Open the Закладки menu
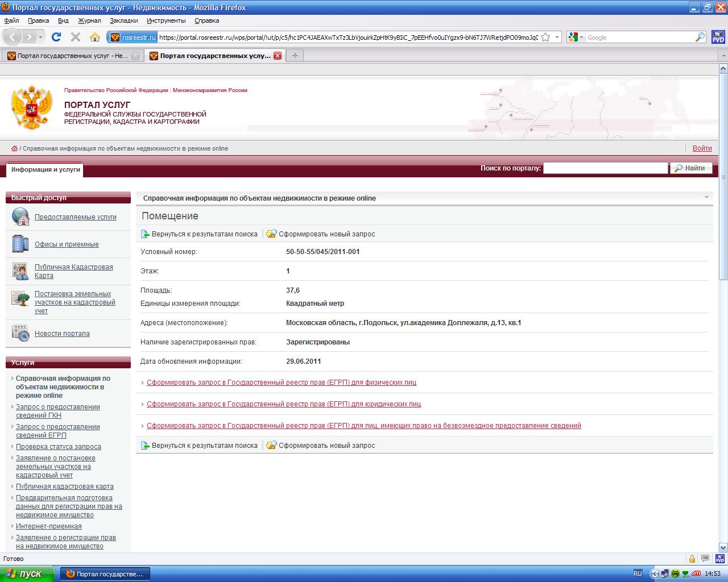The height and width of the screenshot is (582, 728). [123, 20]
